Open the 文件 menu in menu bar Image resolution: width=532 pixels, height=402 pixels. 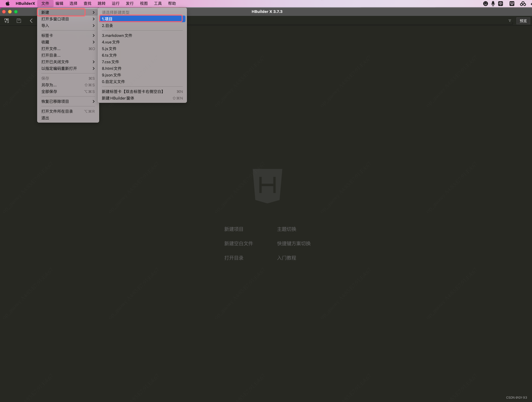(45, 4)
